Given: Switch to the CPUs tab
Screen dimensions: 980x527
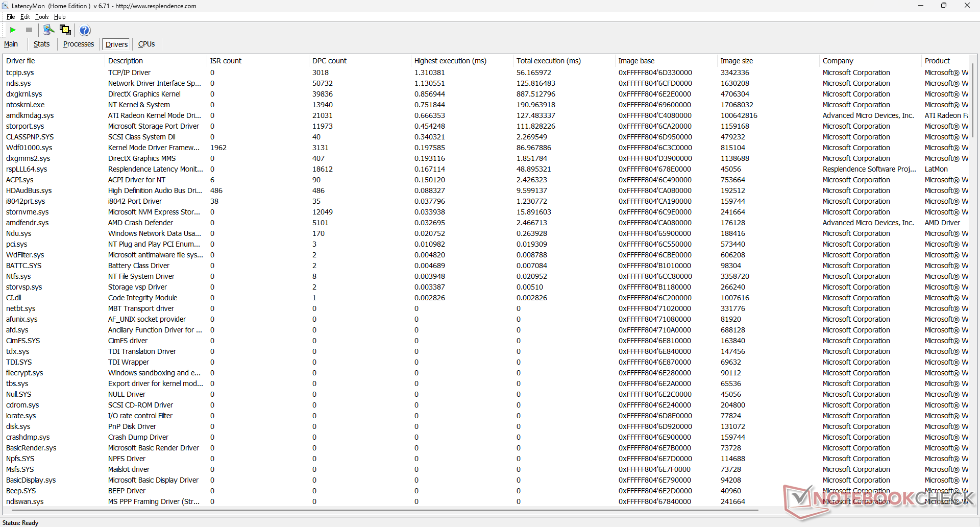Looking at the screenshot, I should (146, 44).
